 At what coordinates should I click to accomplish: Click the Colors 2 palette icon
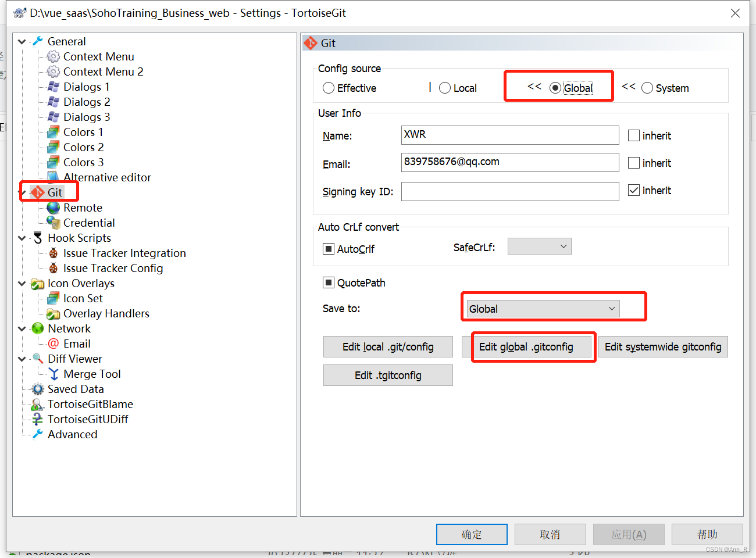54,147
